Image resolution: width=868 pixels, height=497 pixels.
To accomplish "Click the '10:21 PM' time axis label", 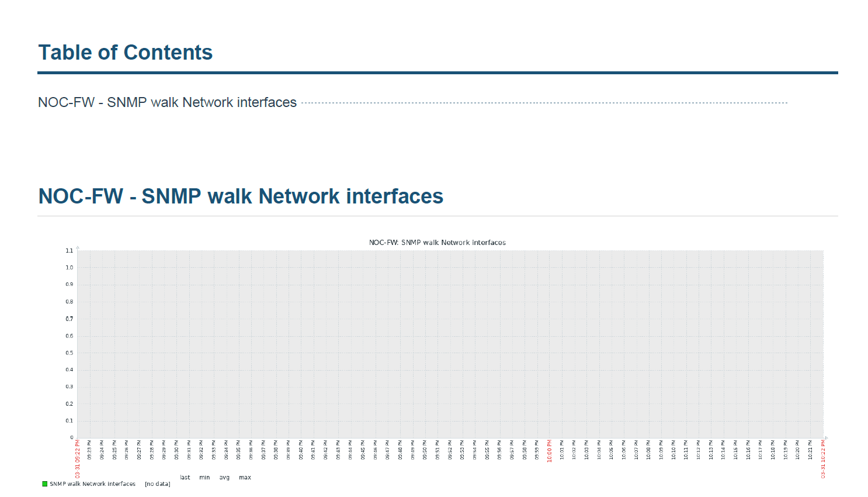I will pos(810,450).
